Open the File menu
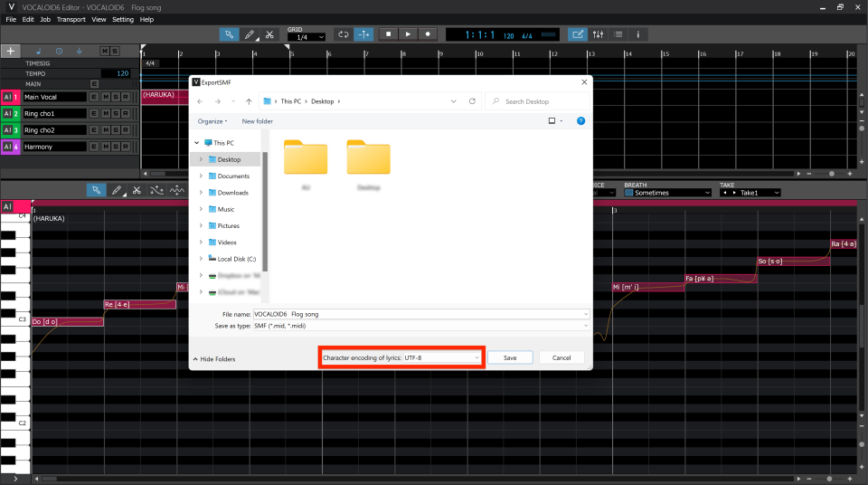 [11, 19]
